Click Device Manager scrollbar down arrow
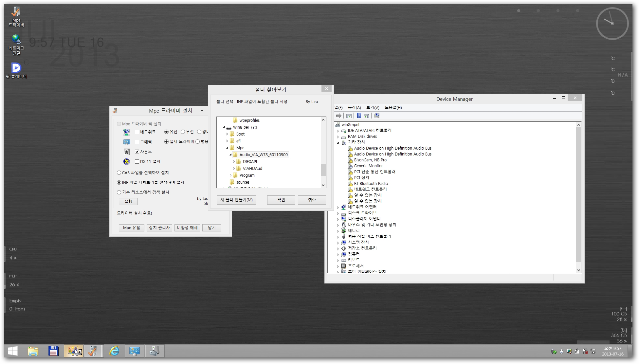 (578, 270)
